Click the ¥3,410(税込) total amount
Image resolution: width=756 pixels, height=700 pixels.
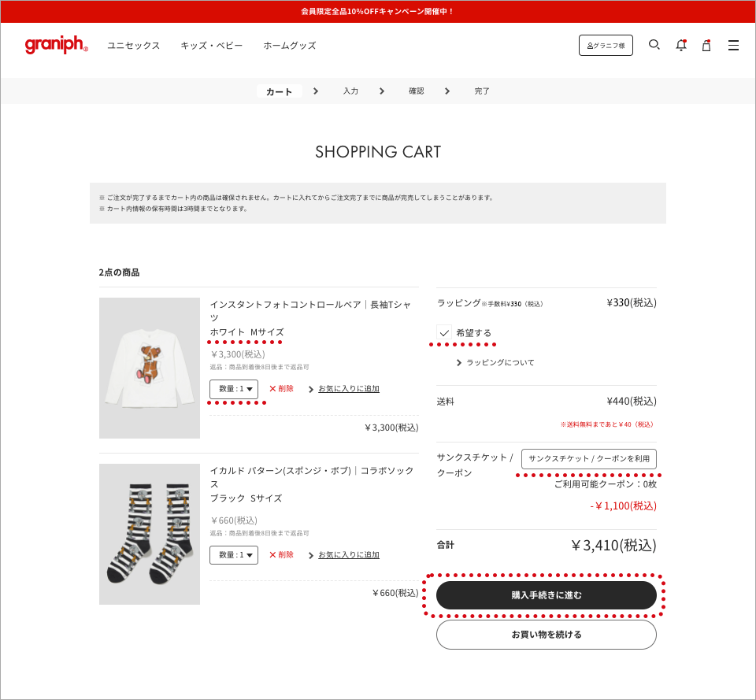tap(613, 545)
